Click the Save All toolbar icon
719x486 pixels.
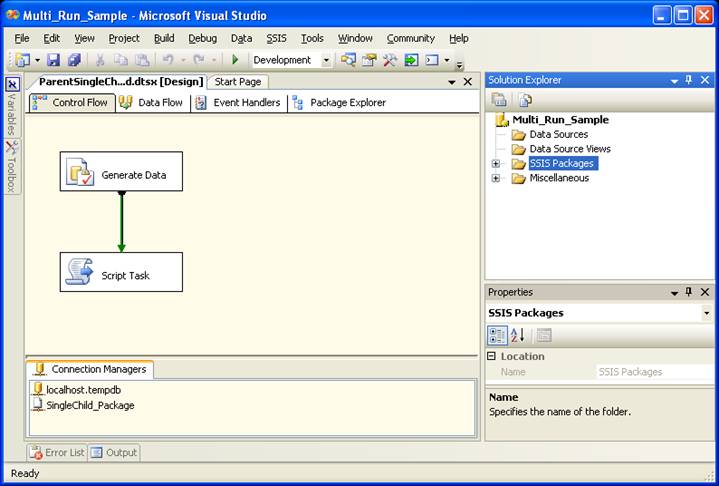coord(74,60)
